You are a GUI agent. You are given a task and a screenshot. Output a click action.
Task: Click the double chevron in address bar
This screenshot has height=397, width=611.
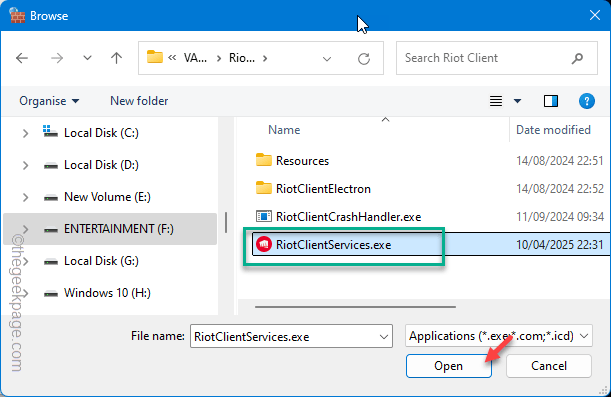tap(172, 58)
